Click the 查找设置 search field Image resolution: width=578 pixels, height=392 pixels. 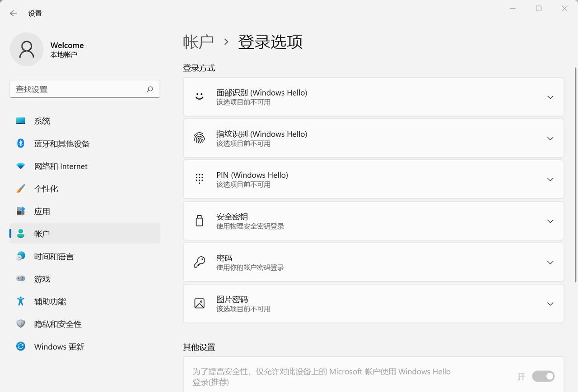[84, 89]
